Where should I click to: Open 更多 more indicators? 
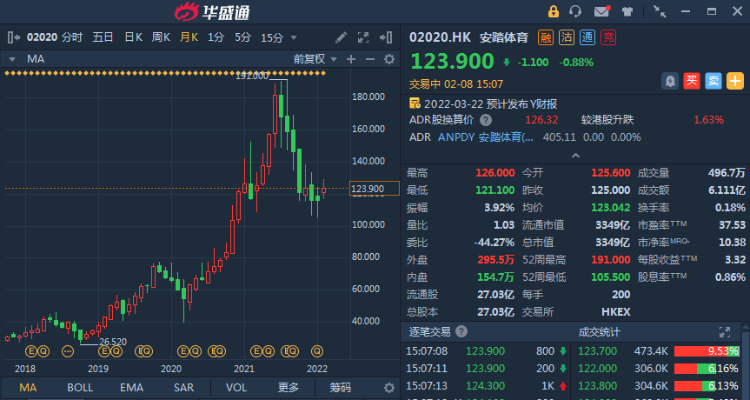coord(288,388)
